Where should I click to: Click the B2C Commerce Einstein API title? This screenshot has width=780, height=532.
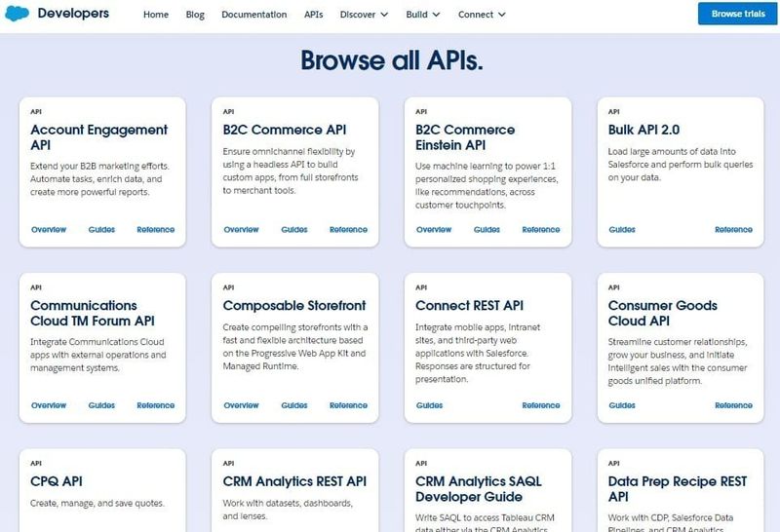click(x=465, y=137)
